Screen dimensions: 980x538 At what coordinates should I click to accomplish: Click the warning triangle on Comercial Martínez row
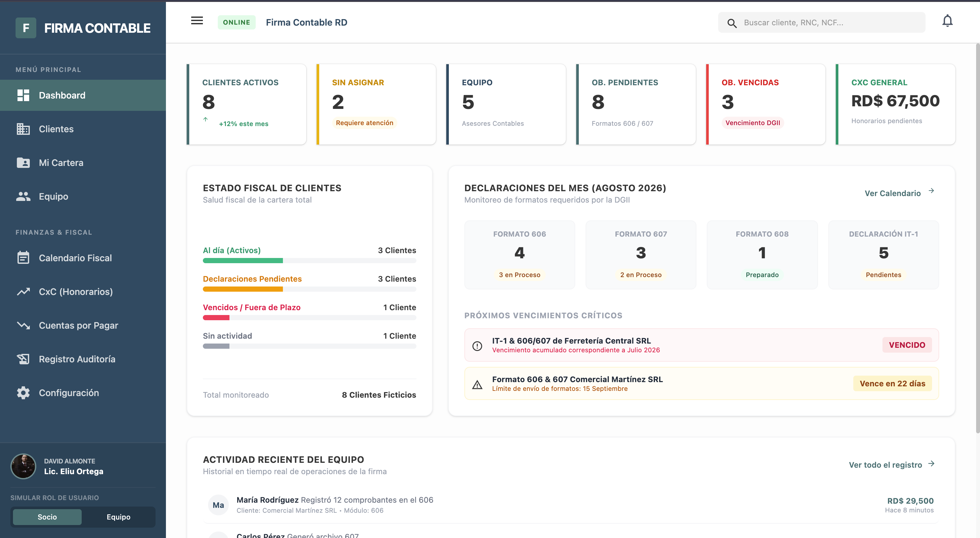pyautogui.click(x=477, y=384)
